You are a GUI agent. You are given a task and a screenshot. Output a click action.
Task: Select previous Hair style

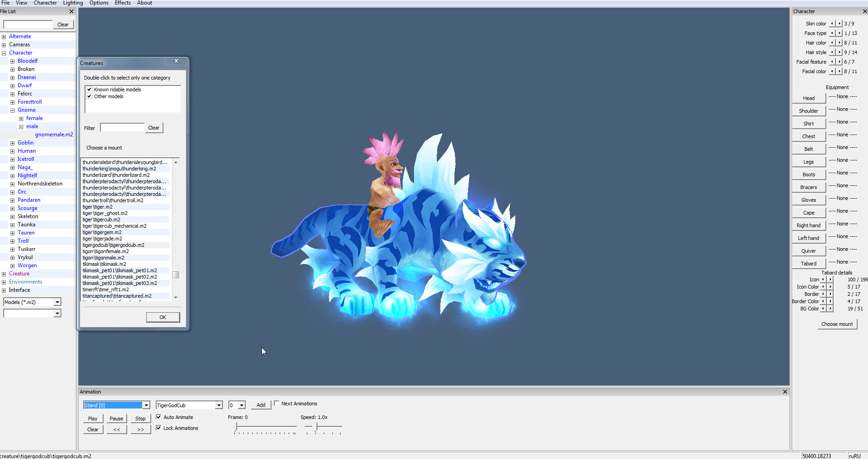832,52
